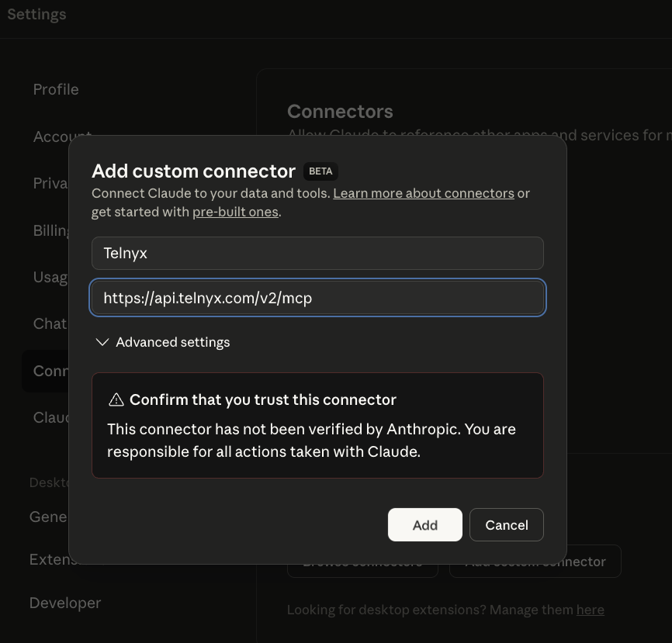672x643 pixels.
Task: Go to the Account settings section
Action: click(51, 137)
